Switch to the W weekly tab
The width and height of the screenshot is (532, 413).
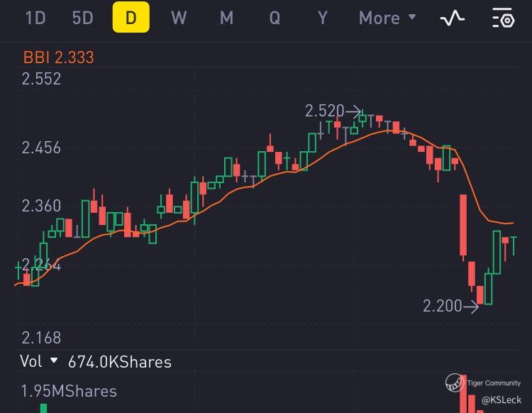(x=179, y=18)
